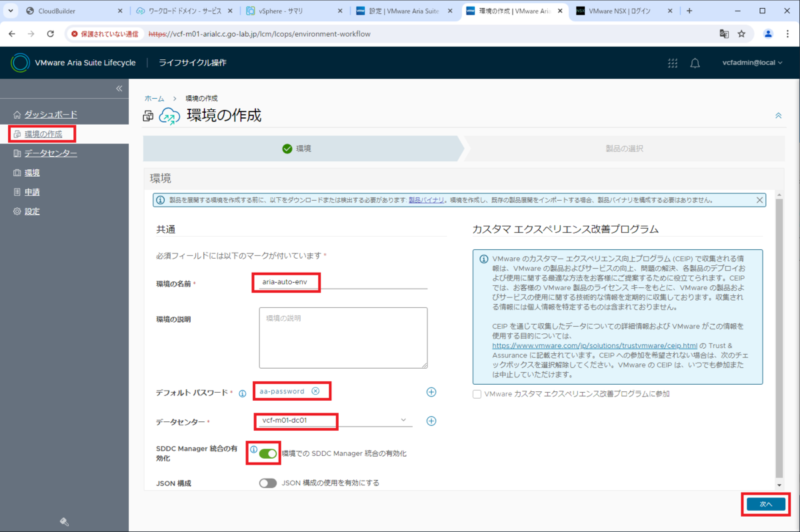800x532 pixels.
Task: Click the info icon in the CEIP panel
Action: (483, 259)
